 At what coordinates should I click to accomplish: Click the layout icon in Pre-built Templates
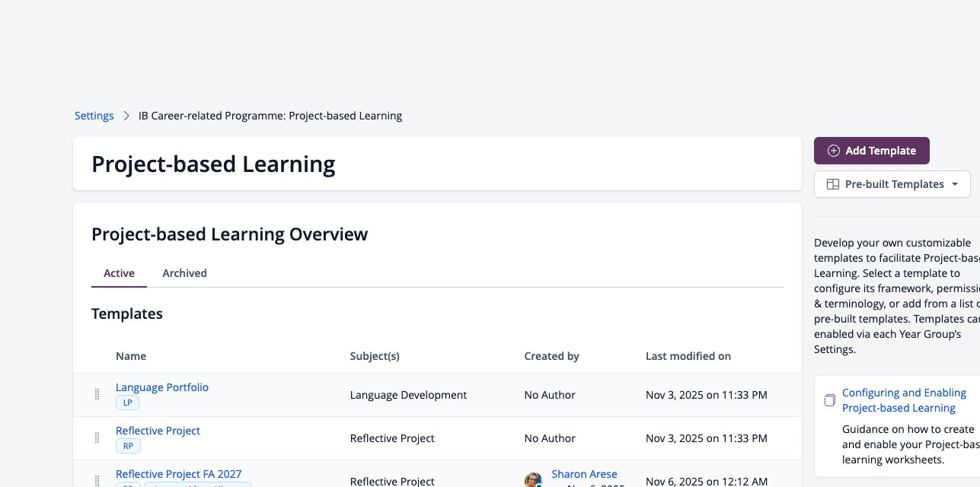[x=833, y=184]
